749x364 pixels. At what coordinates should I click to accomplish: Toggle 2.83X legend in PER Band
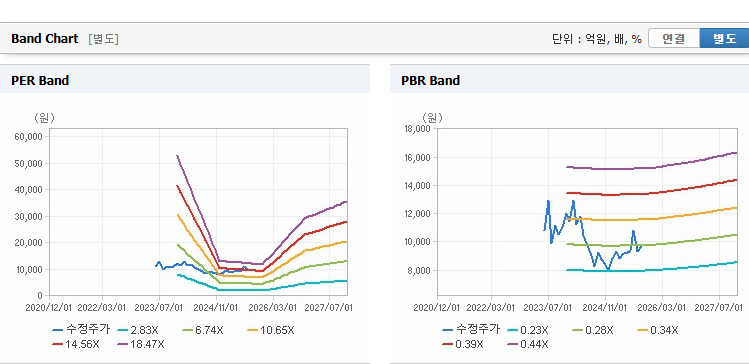coord(137,330)
